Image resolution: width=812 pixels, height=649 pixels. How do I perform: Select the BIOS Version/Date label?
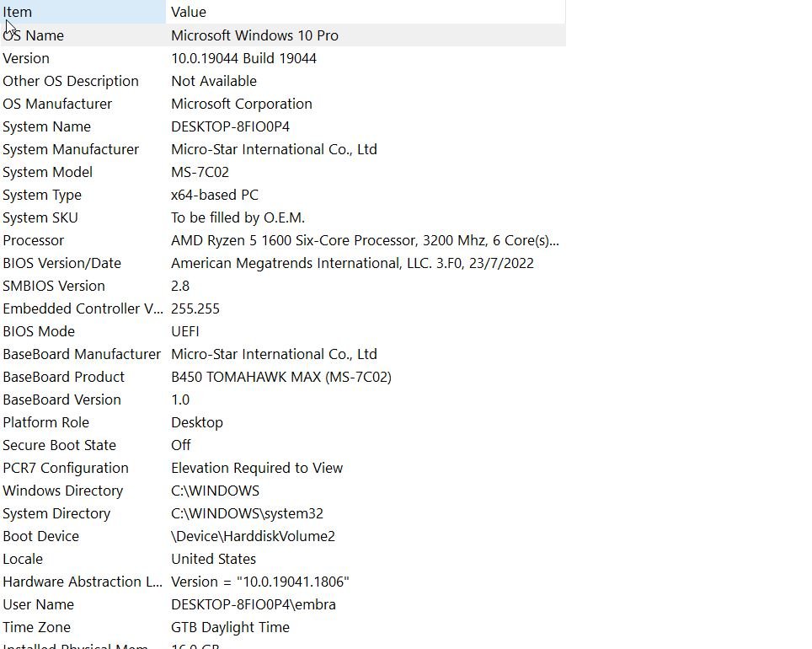click(62, 263)
